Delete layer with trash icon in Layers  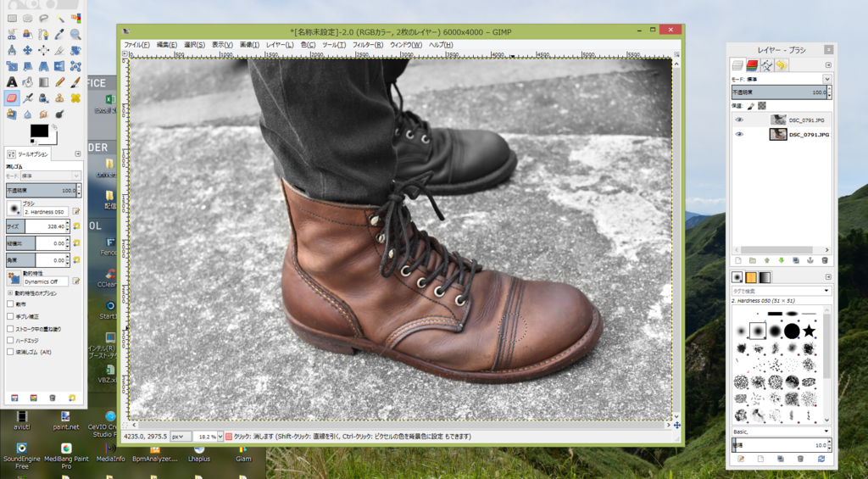coord(824,260)
